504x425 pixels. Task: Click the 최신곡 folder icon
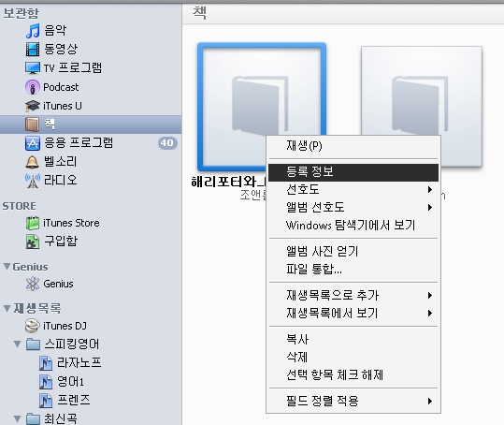tap(33, 418)
